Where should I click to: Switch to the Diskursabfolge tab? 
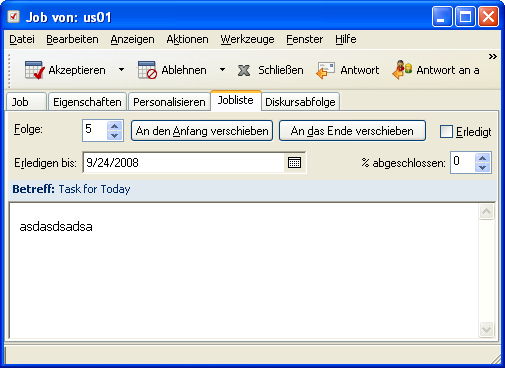coord(300,102)
